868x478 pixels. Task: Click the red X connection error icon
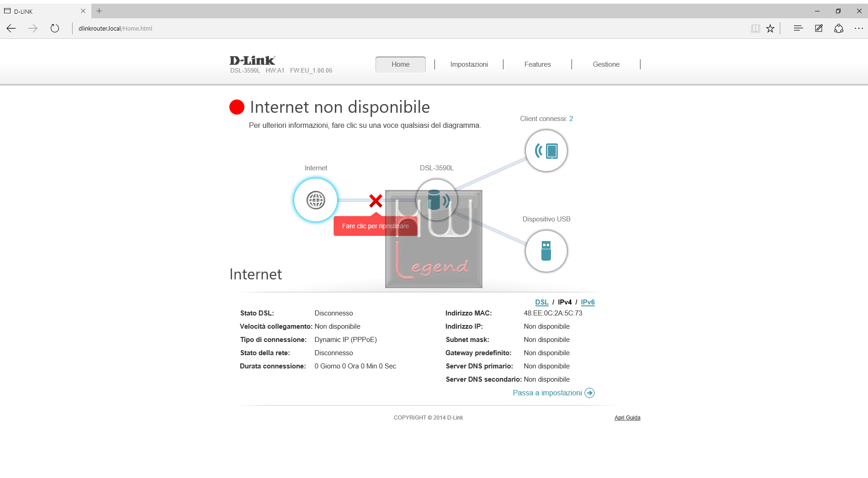click(x=376, y=200)
